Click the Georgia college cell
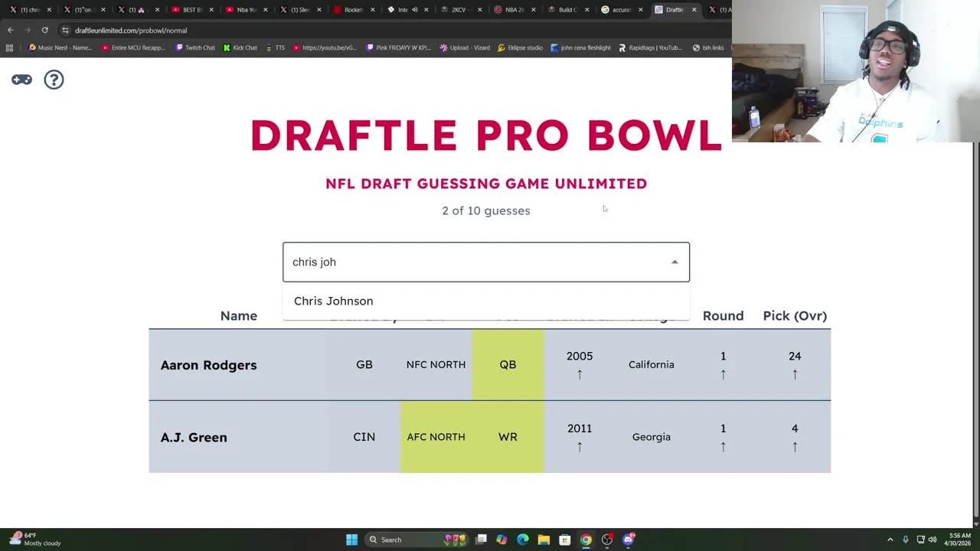 (x=651, y=437)
